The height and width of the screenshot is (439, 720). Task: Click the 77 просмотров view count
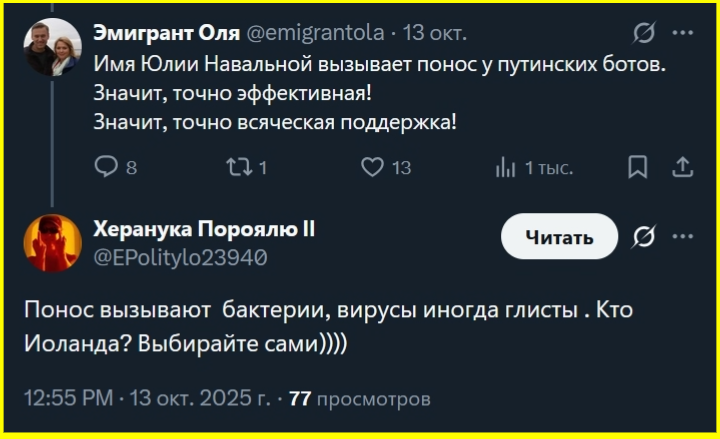point(360,399)
